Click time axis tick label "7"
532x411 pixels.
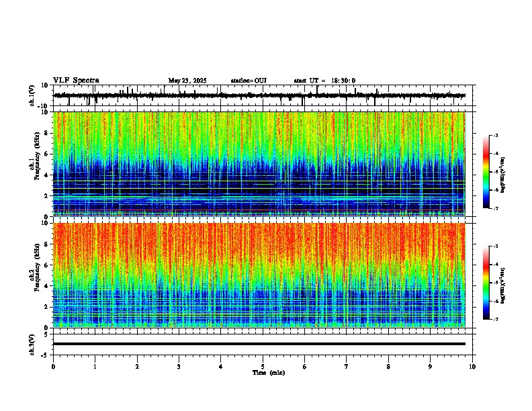[347, 367]
